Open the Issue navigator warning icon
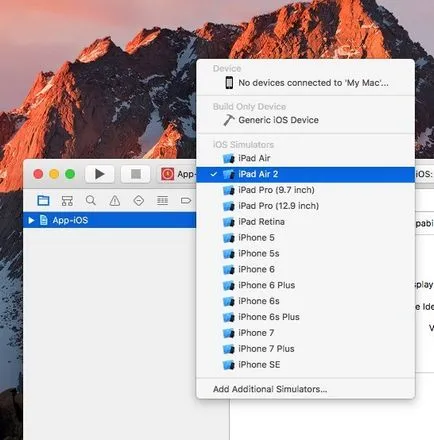 click(x=115, y=200)
